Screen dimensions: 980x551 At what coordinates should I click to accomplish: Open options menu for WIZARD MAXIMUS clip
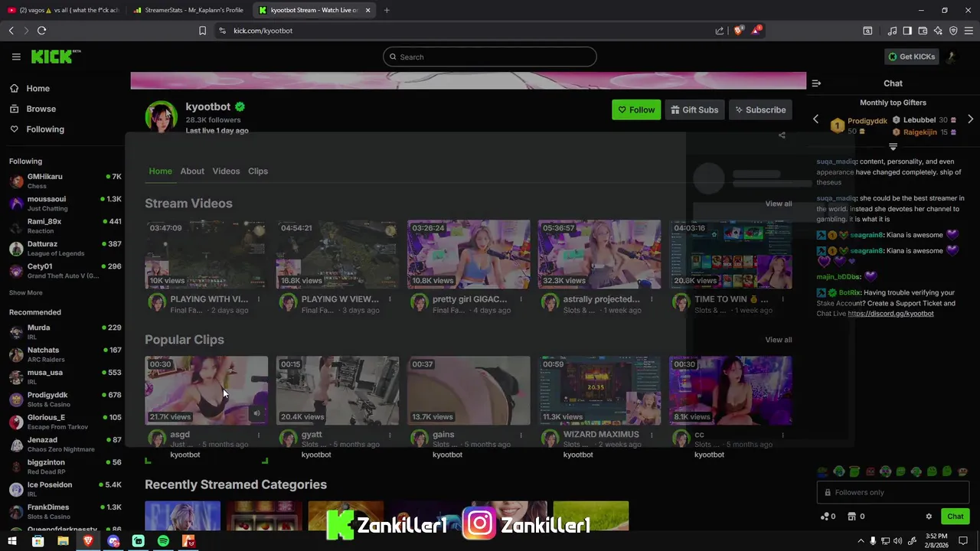(x=652, y=435)
